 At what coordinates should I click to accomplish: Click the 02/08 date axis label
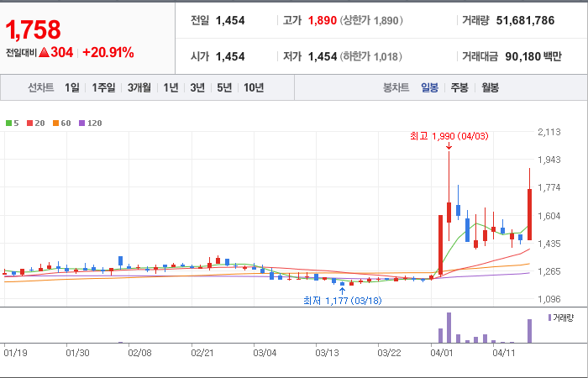click(139, 353)
